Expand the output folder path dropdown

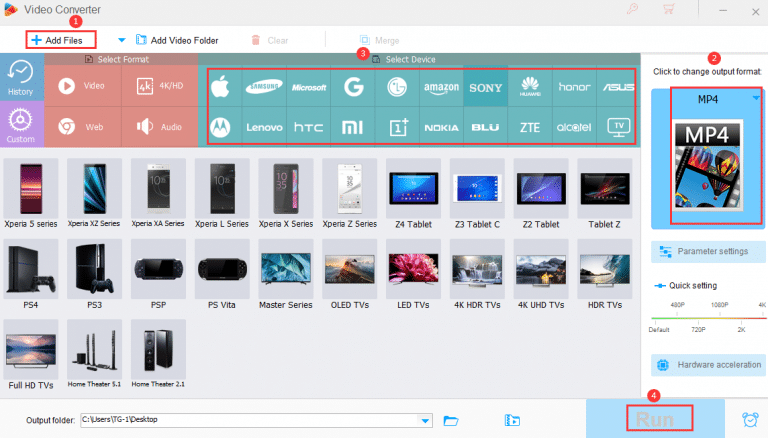pyautogui.click(x=427, y=420)
